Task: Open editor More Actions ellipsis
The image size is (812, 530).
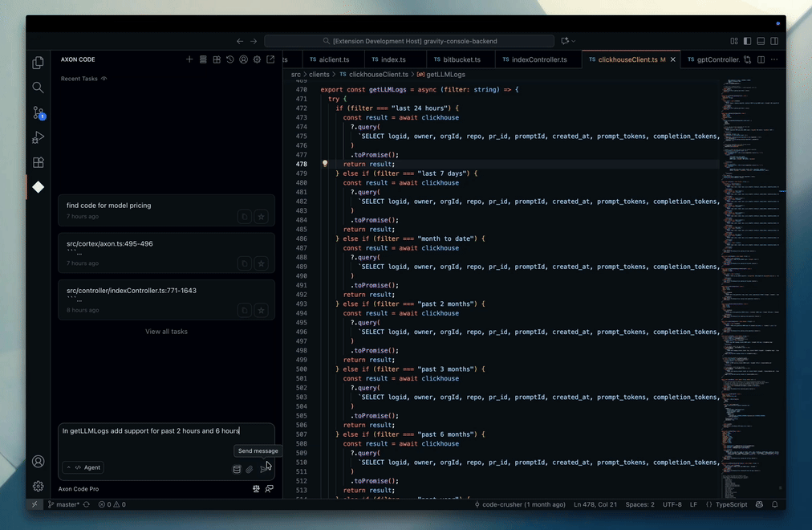Action: (774, 59)
